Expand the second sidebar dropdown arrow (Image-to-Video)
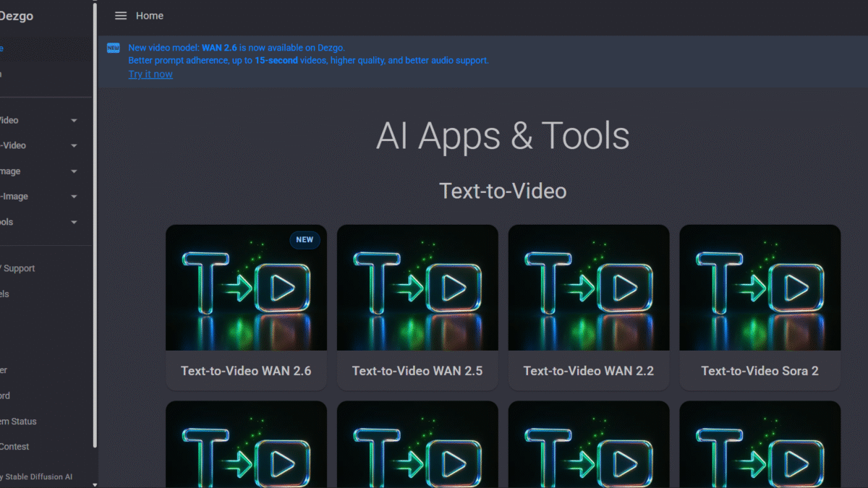The image size is (868, 488). (x=74, y=146)
